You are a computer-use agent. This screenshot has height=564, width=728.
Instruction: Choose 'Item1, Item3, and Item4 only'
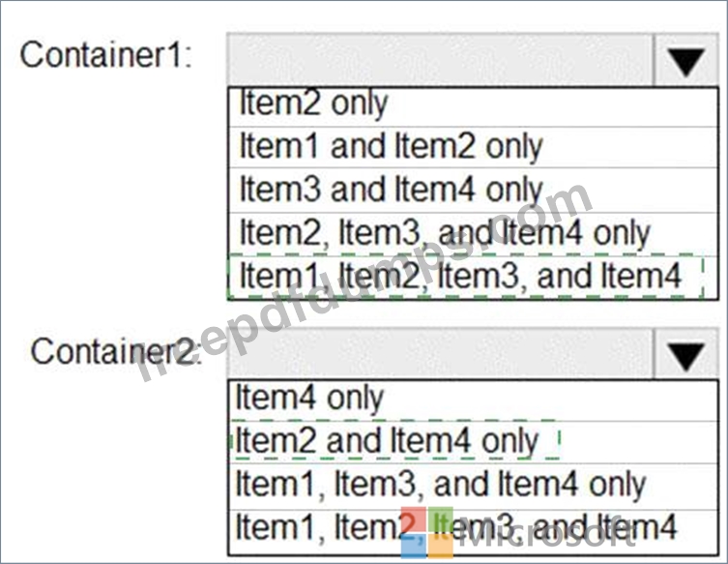473,486
